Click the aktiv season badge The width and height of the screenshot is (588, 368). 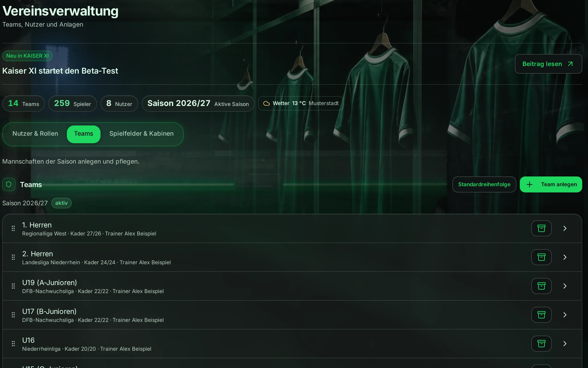(x=62, y=203)
